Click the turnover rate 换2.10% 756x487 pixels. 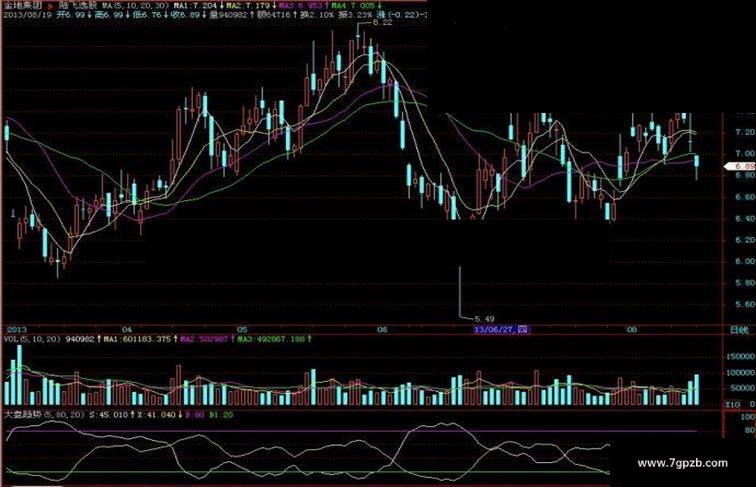click(x=317, y=15)
